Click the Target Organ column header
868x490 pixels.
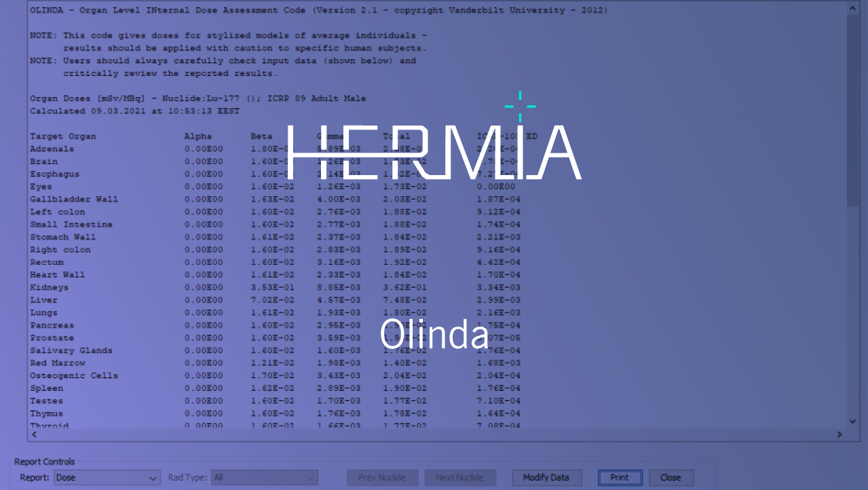tap(63, 136)
